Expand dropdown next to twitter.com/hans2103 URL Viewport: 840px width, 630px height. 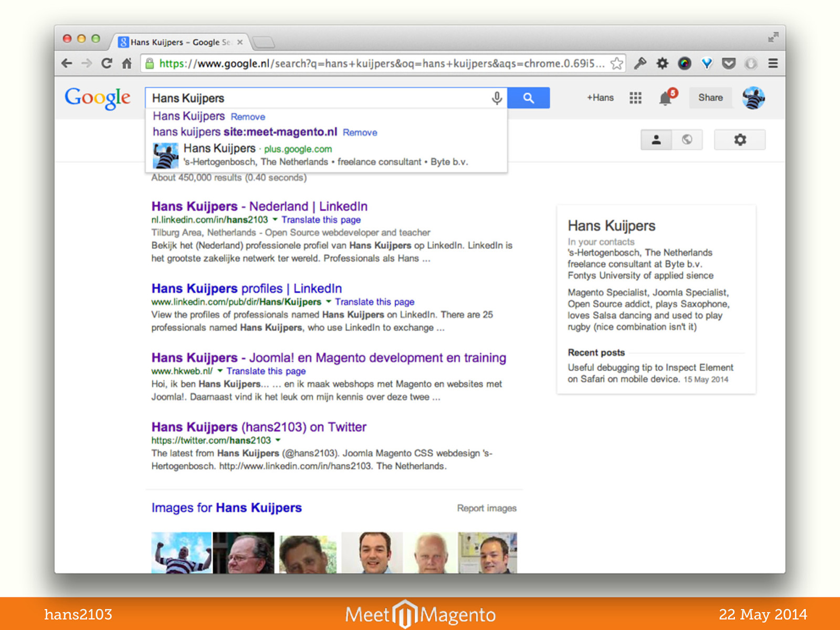click(278, 440)
